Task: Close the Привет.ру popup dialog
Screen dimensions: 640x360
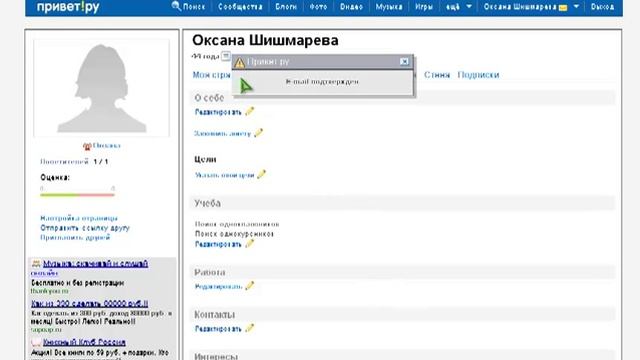Action: click(x=404, y=62)
